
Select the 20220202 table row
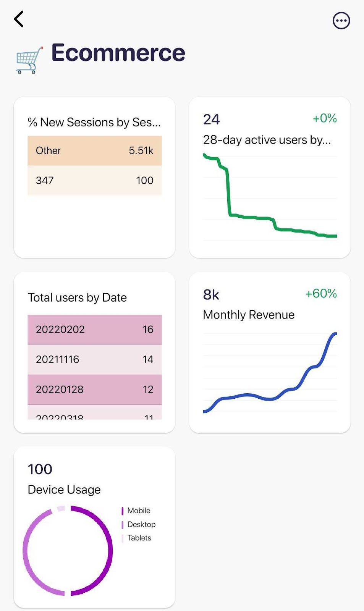point(94,329)
